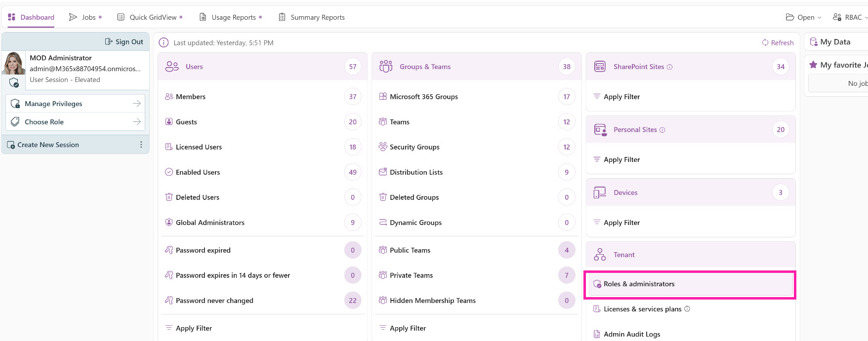This screenshot has height=341, width=868.
Task: Open Roles & administrators under Tenant
Action: pos(639,284)
